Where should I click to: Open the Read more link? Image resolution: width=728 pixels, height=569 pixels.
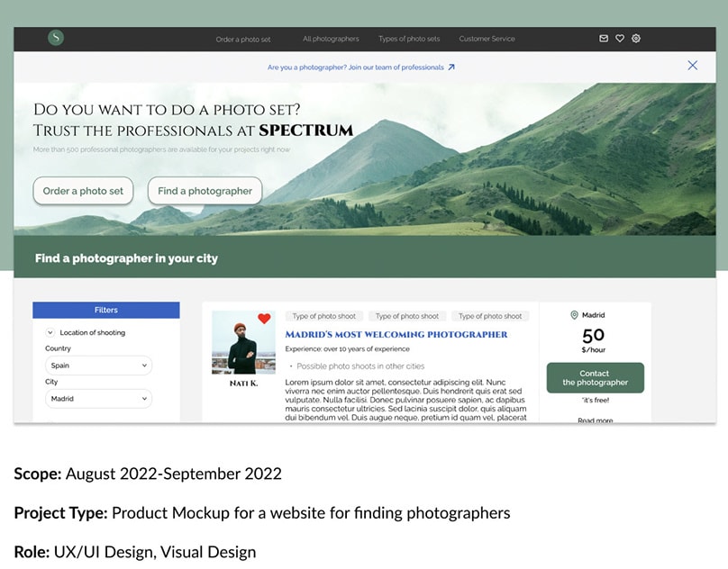tap(595, 419)
